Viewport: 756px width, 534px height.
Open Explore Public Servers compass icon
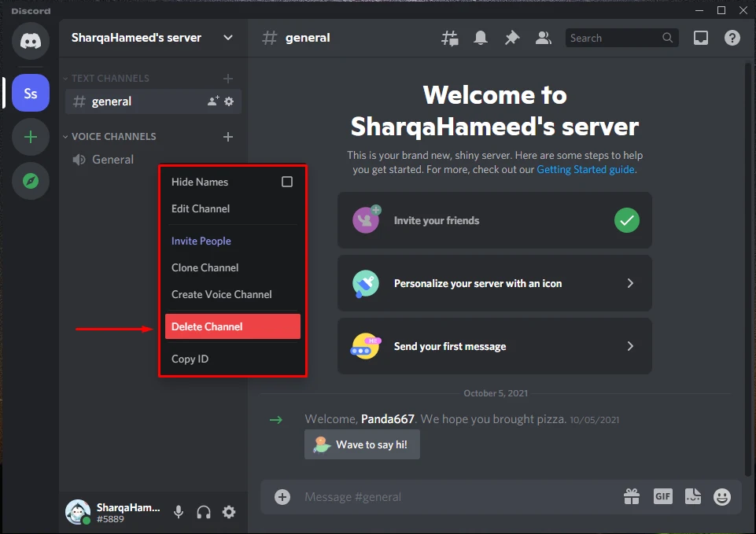tap(31, 181)
